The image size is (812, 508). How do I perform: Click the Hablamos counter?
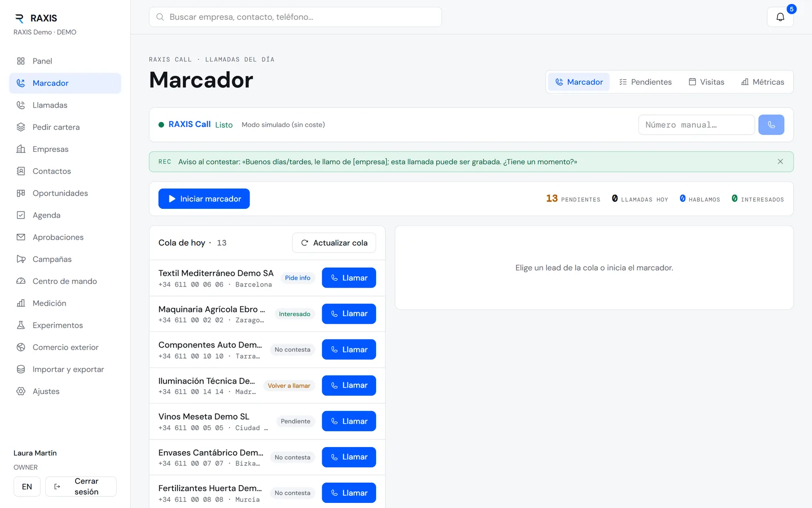click(x=699, y=199)
